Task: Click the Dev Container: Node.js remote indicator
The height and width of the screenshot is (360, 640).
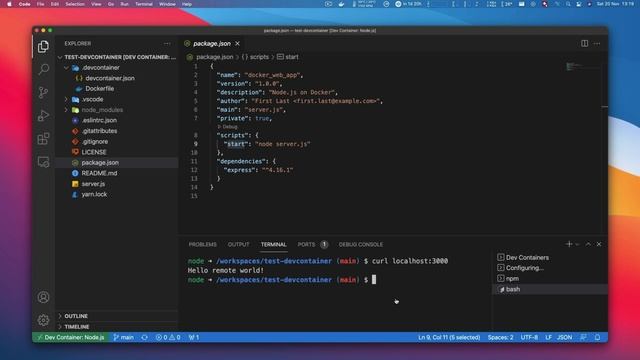Action: pos(71,337)
